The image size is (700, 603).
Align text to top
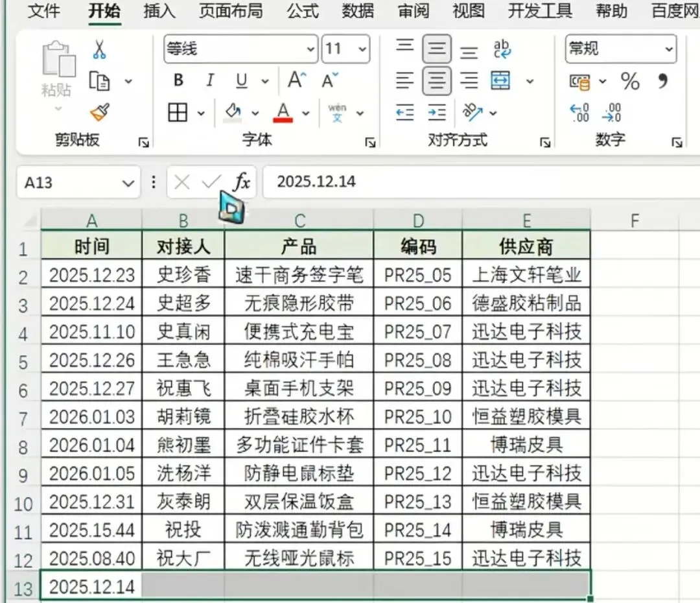tap(405, 45)
